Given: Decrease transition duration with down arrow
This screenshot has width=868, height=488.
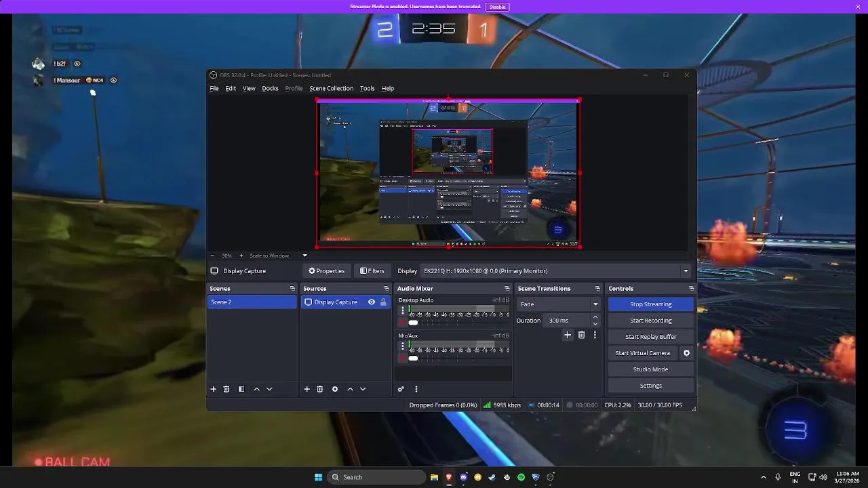Looking at the screenshot, I should pyautogui.click(x=595, y=324).
